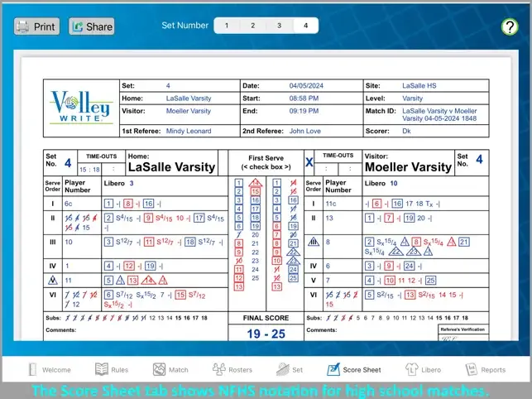Screen dimensions: 532x399
Task: Open the help question mark icon
Action: 510,26
